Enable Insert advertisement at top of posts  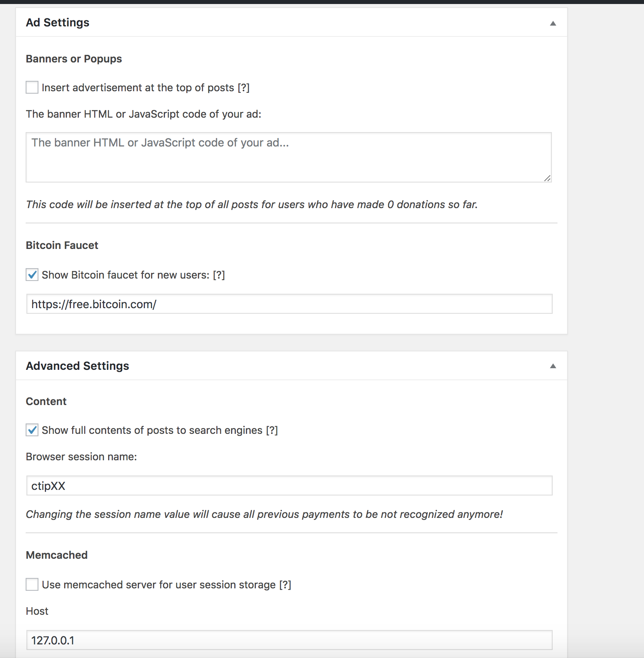click(x=32, y=87)
